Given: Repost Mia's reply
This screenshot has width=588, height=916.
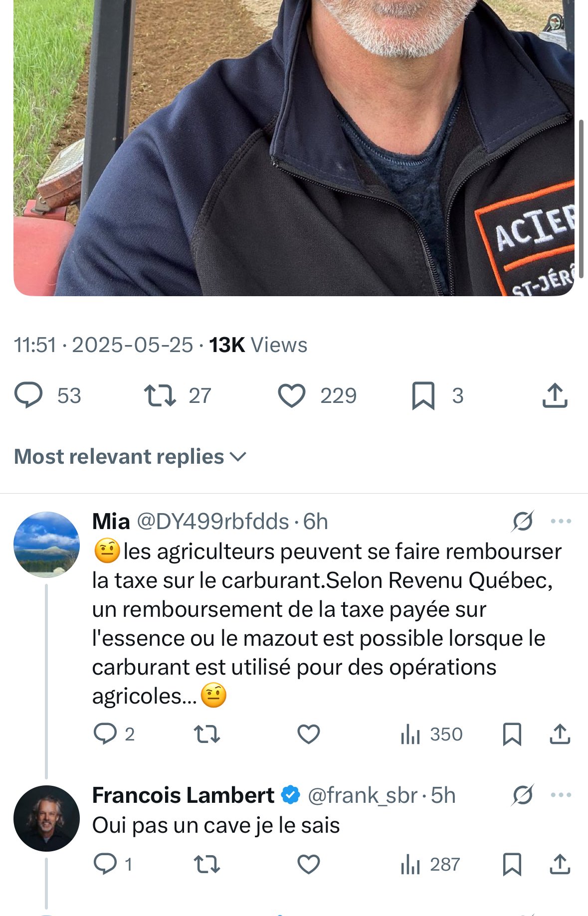Looking at the screenshot, I should pos(206,734).
